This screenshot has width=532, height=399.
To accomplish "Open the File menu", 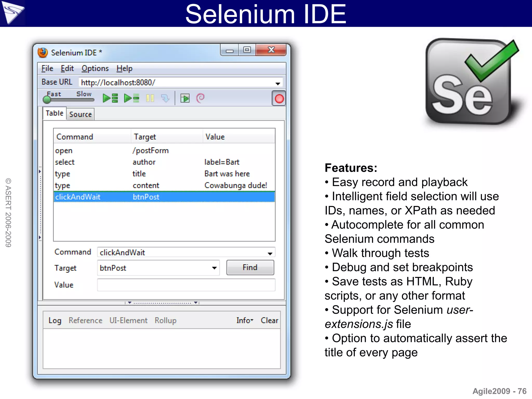I will [47, 68].
